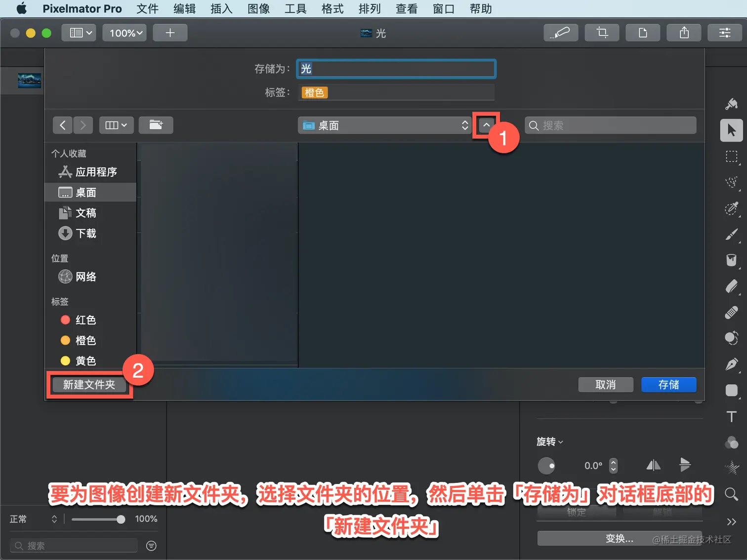
Task: Click the 存储 button
Action: coord(669,385)
